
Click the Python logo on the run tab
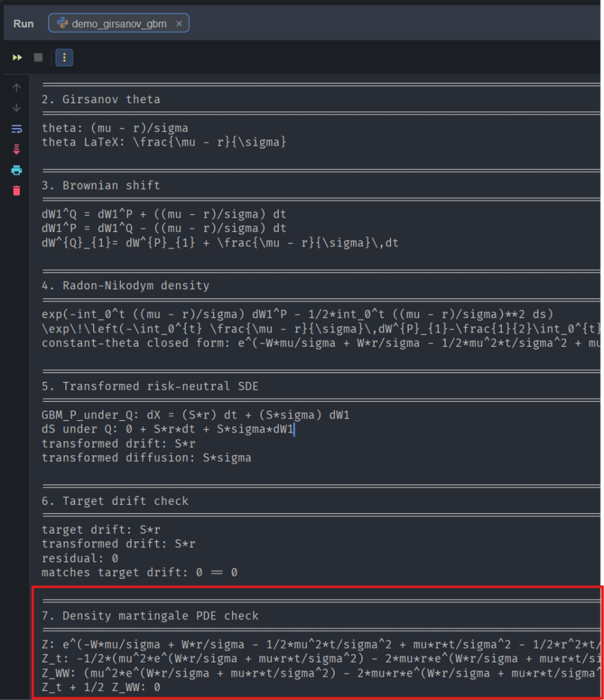[61, 23]
